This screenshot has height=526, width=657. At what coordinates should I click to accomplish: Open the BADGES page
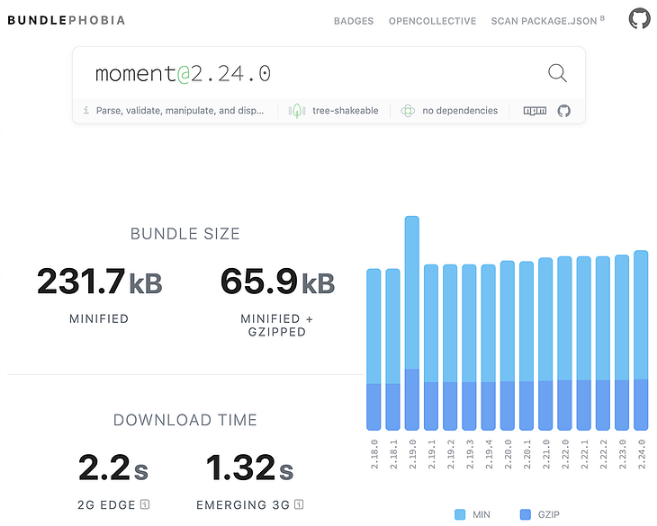(354, 21)
